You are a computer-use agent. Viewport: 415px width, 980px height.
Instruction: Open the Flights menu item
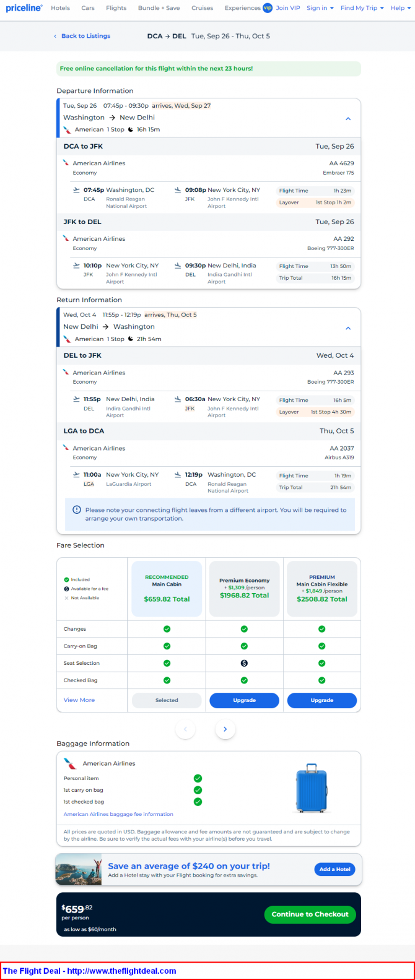[116, 8]
